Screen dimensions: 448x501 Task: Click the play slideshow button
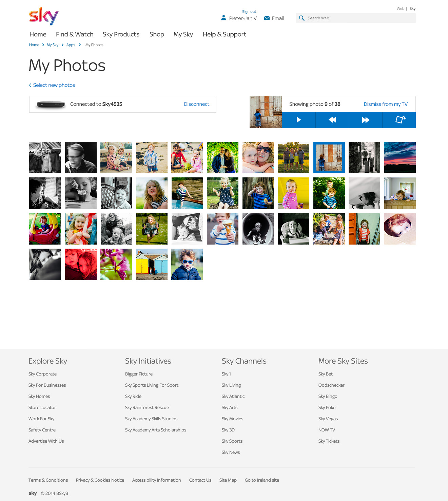point(298,120)
